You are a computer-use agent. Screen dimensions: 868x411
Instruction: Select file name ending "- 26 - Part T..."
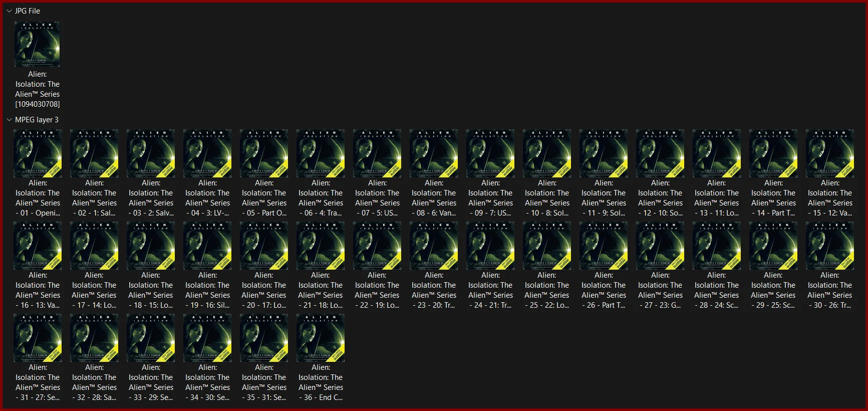pyautogui.click(x=604, y=290)
